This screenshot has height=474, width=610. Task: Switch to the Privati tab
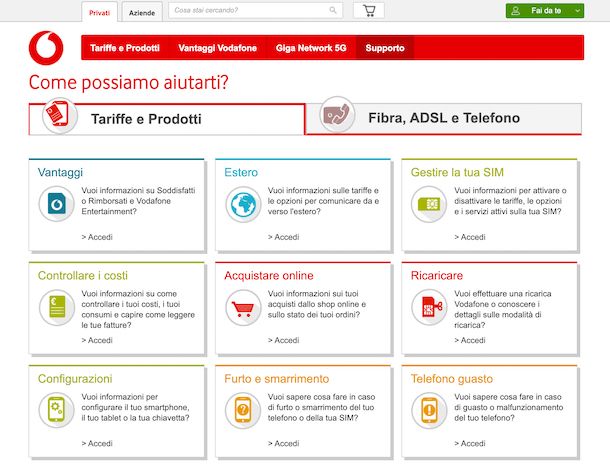(99, 13)
